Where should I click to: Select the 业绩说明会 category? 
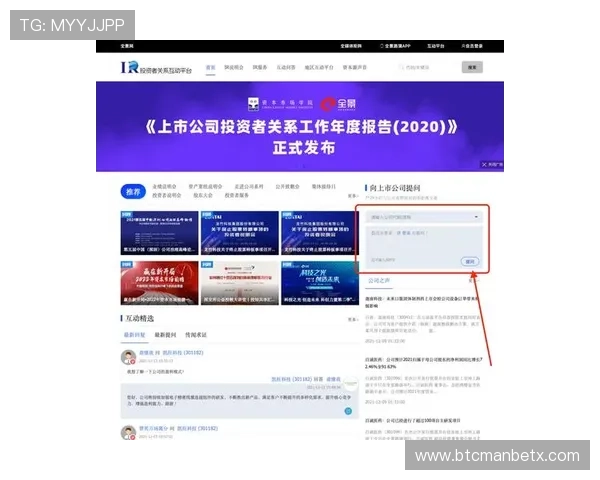(x=164, y=186)
